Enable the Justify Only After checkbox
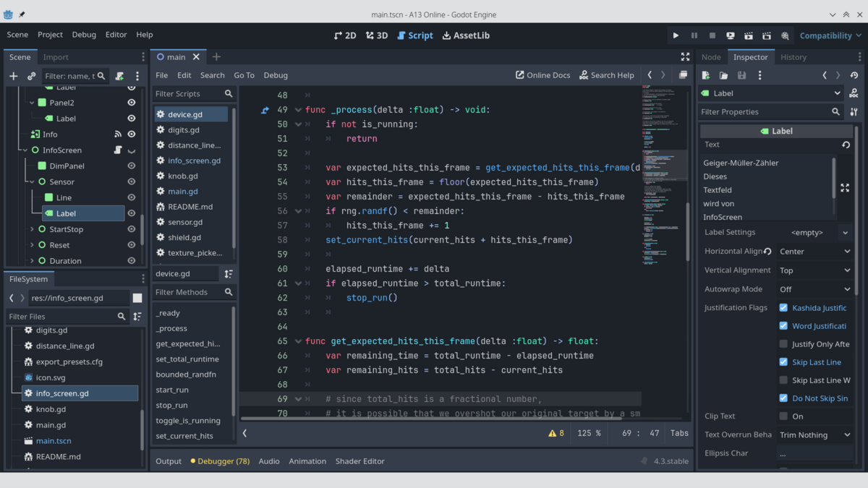 coord(783,344)
